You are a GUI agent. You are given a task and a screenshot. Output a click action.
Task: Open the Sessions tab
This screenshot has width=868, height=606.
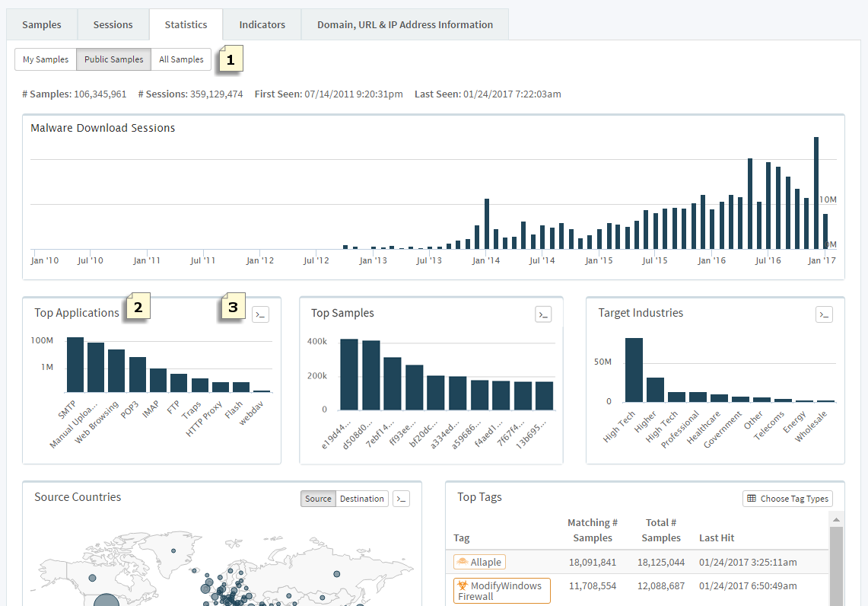coord(113,24)
